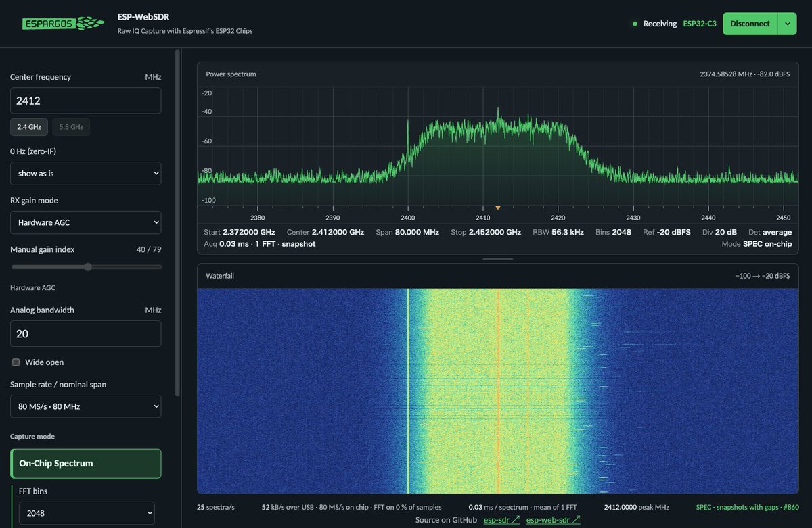Click the Center frequency input field
The width and height of the screenshot is (812, 528).
click(x=86, y=101)
